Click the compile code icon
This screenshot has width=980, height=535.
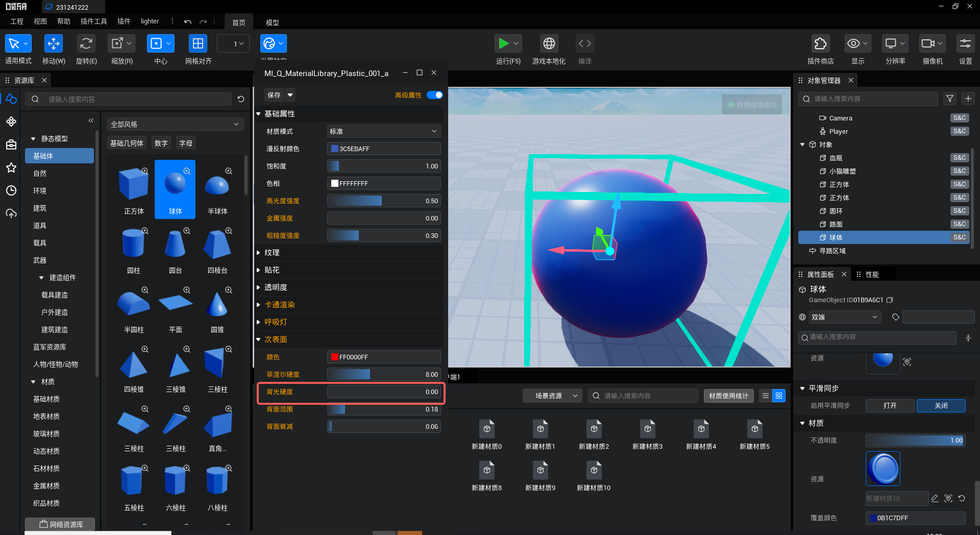coord(585,43)
